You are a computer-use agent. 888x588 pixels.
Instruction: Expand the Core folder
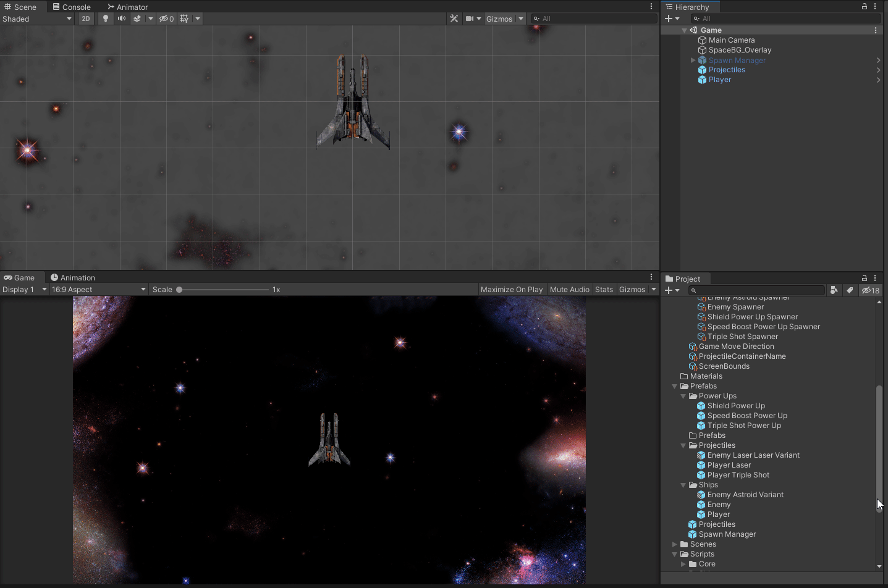tap(683, 564)
